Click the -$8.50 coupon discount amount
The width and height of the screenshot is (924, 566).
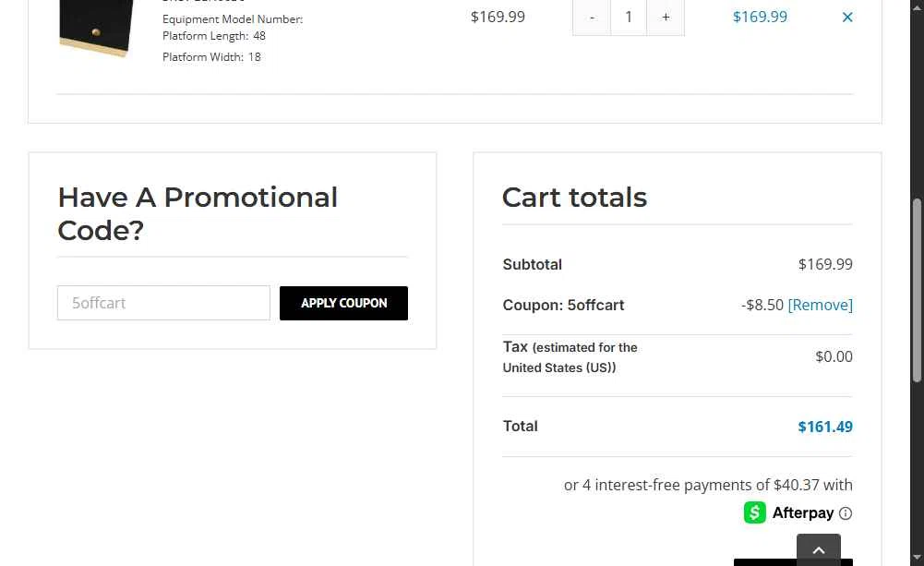762,305
